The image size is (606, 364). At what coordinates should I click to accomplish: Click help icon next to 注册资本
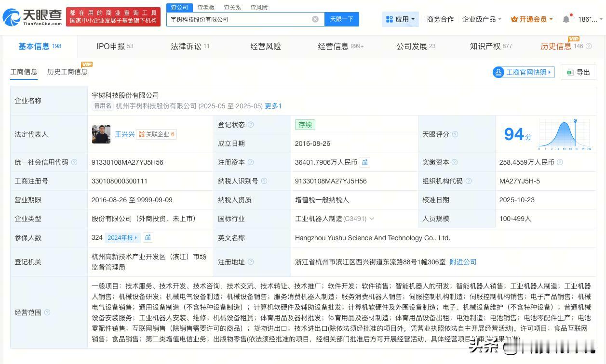tap(251, 162)
